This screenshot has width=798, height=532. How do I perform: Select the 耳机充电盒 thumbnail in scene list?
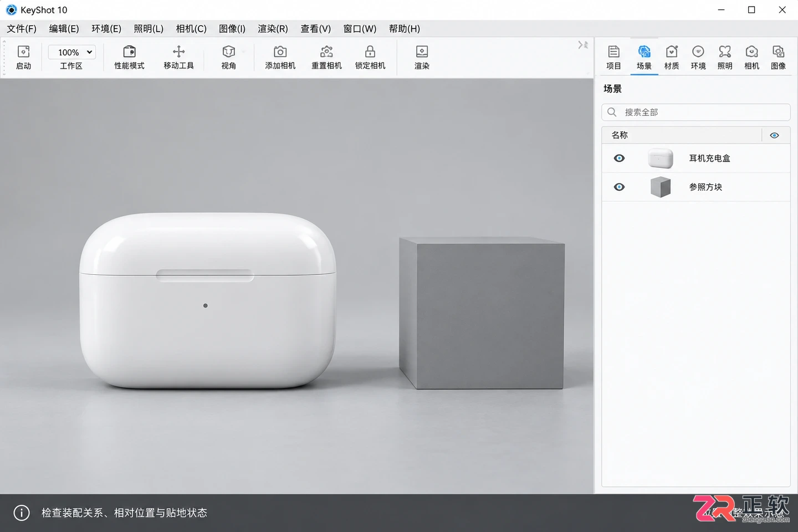661,158
